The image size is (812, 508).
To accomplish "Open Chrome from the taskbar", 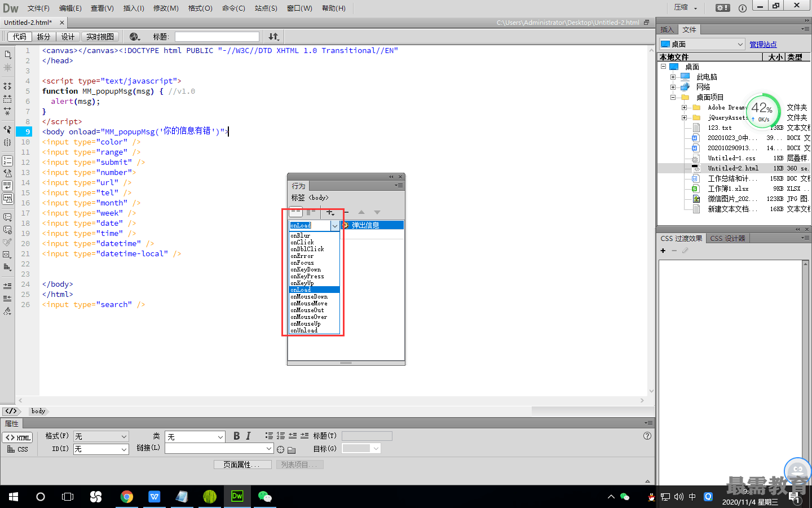I will [x=127, y=497].
